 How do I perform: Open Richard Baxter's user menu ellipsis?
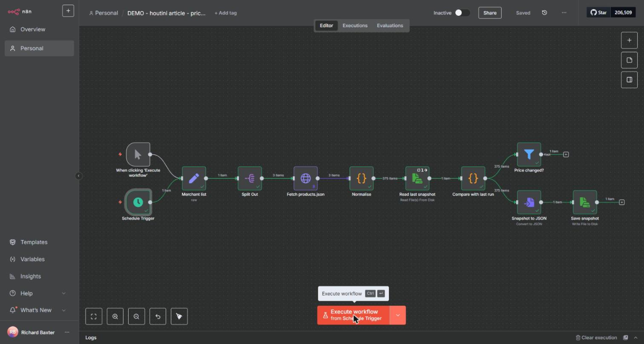(x=67, y=333)
